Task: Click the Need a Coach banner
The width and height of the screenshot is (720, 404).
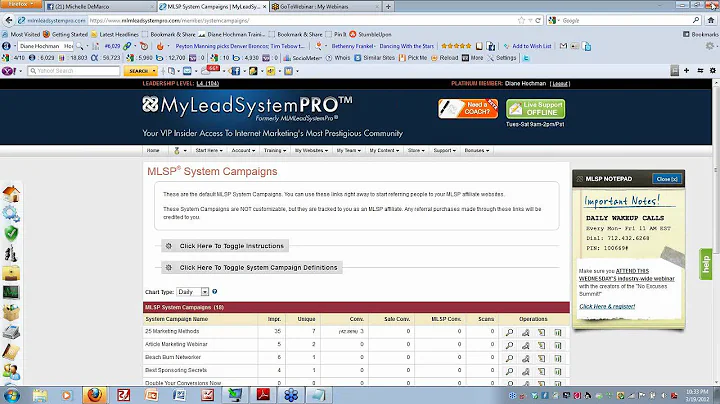Action: [x=467, y=108]
